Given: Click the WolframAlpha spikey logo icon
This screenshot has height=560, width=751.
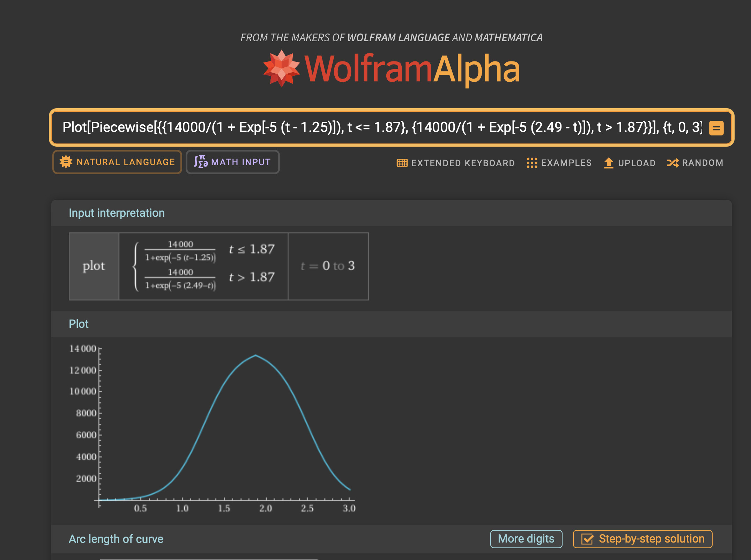Looking at the screenshot, I should [281, 68].
